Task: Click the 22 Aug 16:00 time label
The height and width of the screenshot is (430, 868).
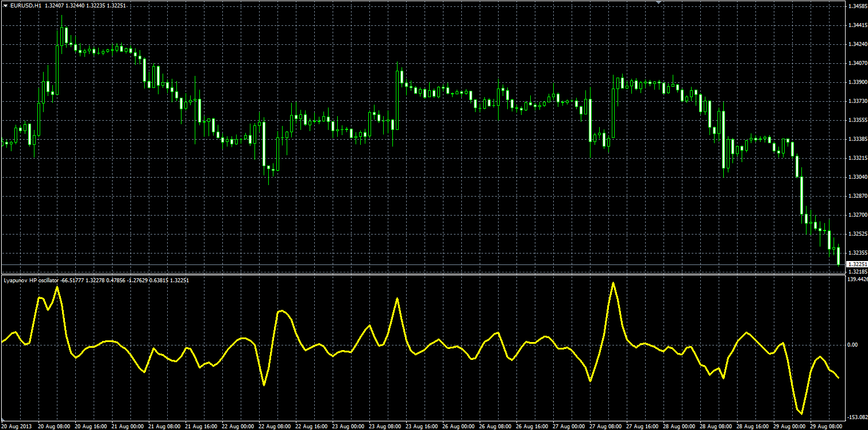Action: pos(312,426)
